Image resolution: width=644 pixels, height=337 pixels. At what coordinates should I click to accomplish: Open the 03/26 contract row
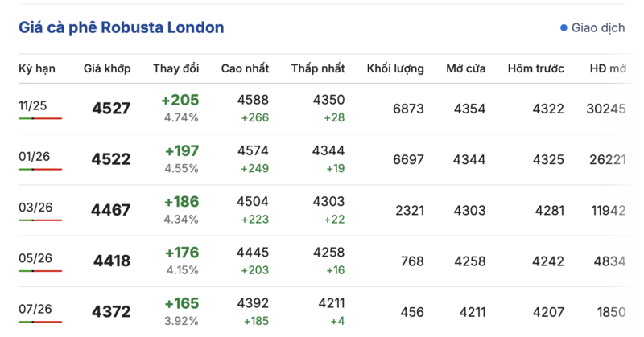(x=34, y=207)
